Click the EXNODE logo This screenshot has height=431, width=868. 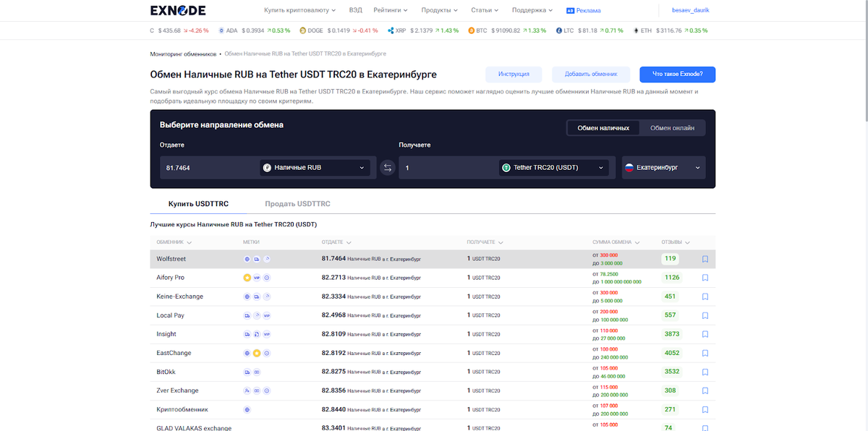click(176, 10)
